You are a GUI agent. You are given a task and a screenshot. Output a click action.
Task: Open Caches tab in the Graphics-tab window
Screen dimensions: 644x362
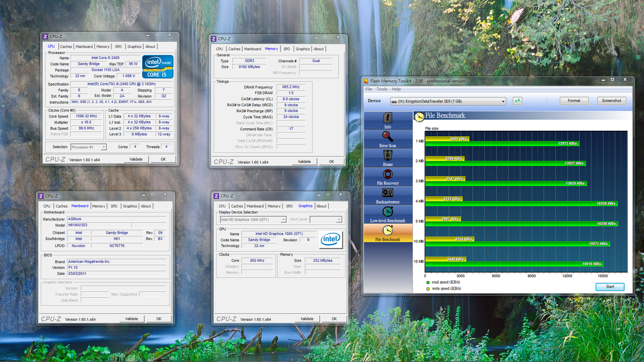point(237,206)
